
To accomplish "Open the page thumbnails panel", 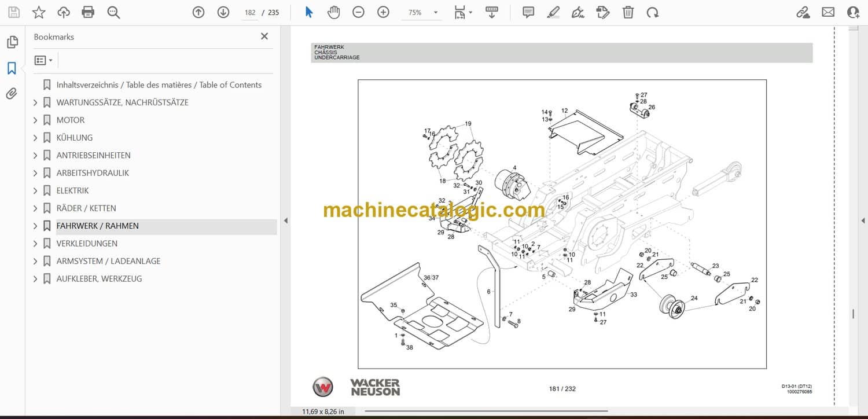I will tap(12, 42).
